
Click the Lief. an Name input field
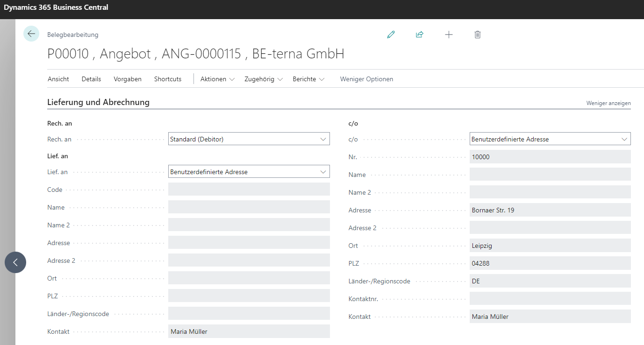click(x=249, y=207)
